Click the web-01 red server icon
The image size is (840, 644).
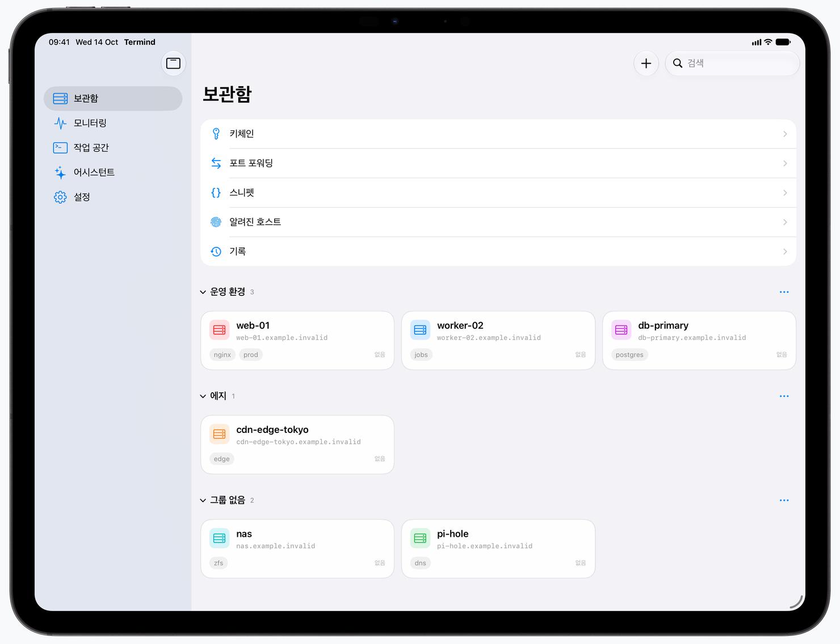pos(220,330)
